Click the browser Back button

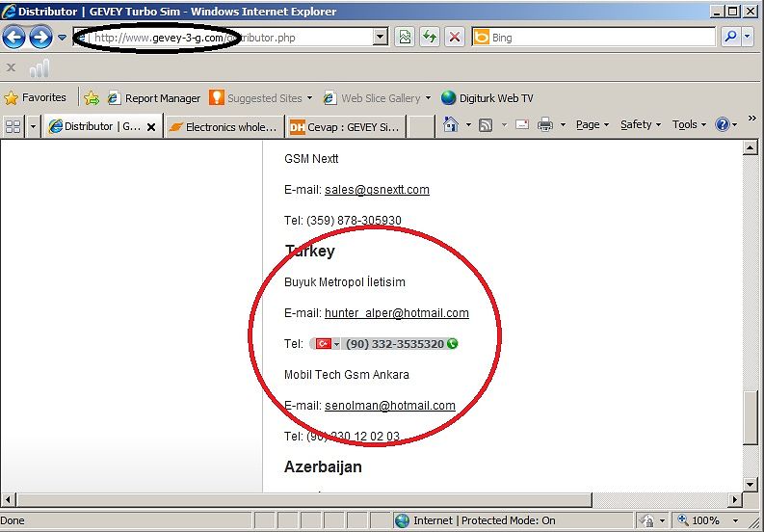(x=13, y=38)
